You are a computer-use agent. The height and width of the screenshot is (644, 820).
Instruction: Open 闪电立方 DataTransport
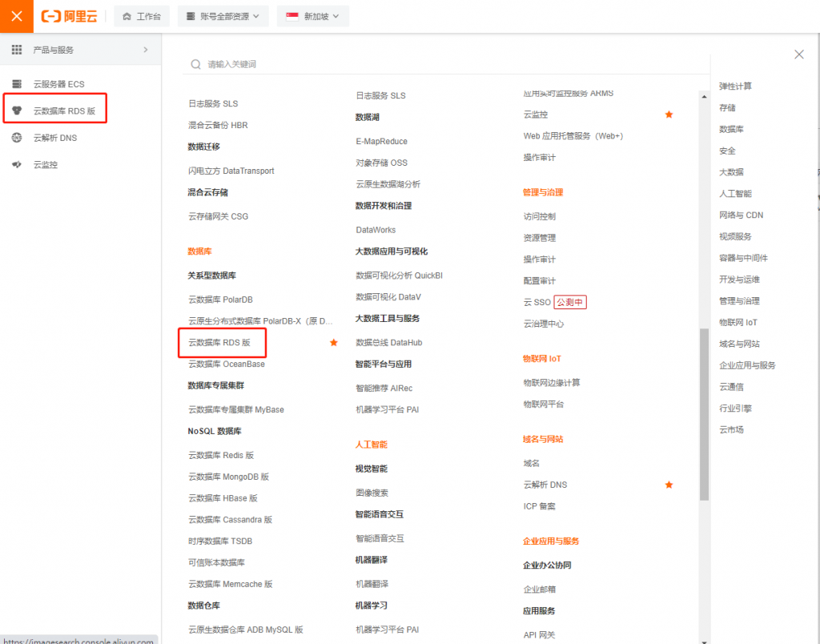point(231,171)
